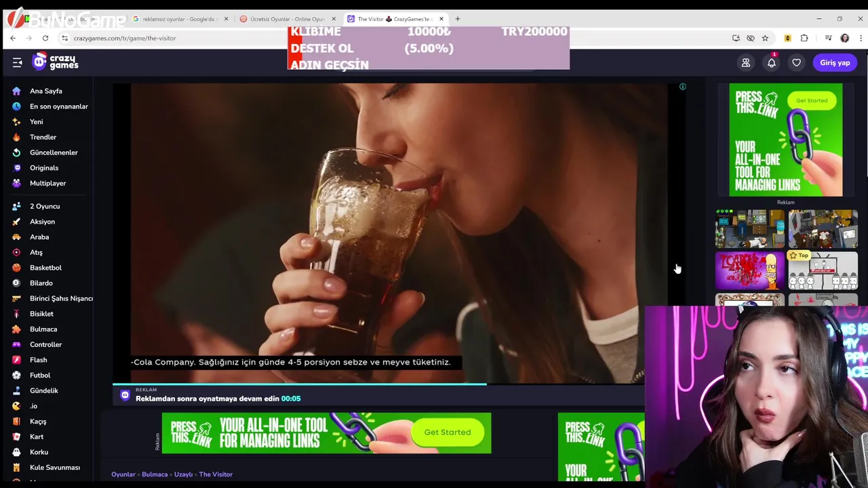The height and width of the screenshot is (488, 868).
Task: Open the friends icon in header
Action: click(746, 62)
